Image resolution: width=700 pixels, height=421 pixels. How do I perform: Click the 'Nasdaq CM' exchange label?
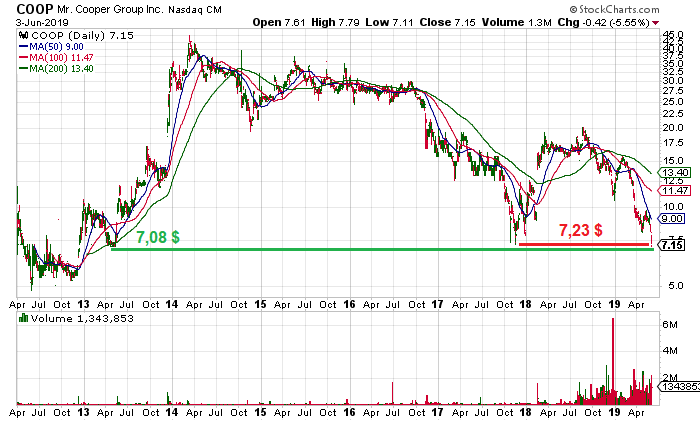click(195, 9)
